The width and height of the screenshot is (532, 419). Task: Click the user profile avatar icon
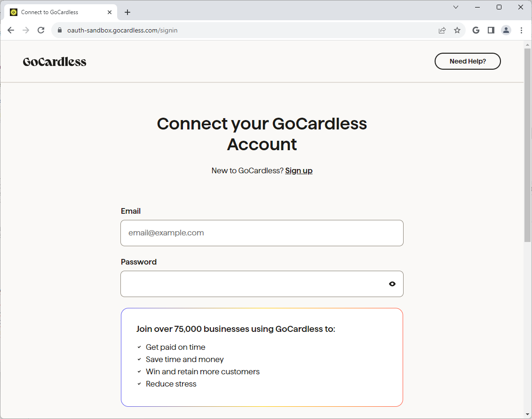pyautogui.click(x=506, y=30)
